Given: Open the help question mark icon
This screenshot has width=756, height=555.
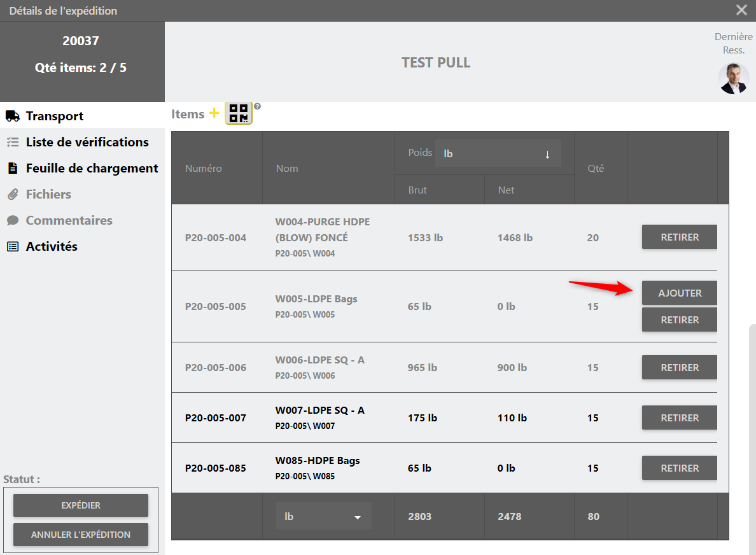Looking at the screenshot, I should 258,106.
